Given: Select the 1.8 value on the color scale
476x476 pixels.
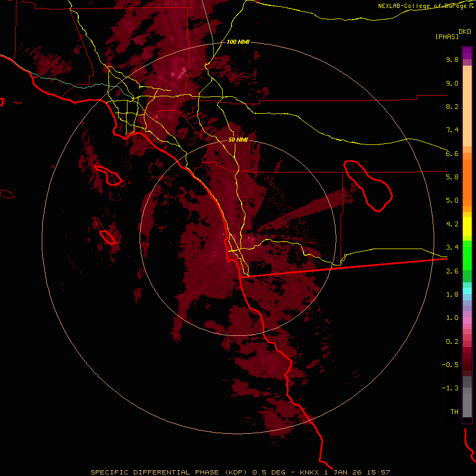Looking at the screenshot, I should click(x=452, y=295).
